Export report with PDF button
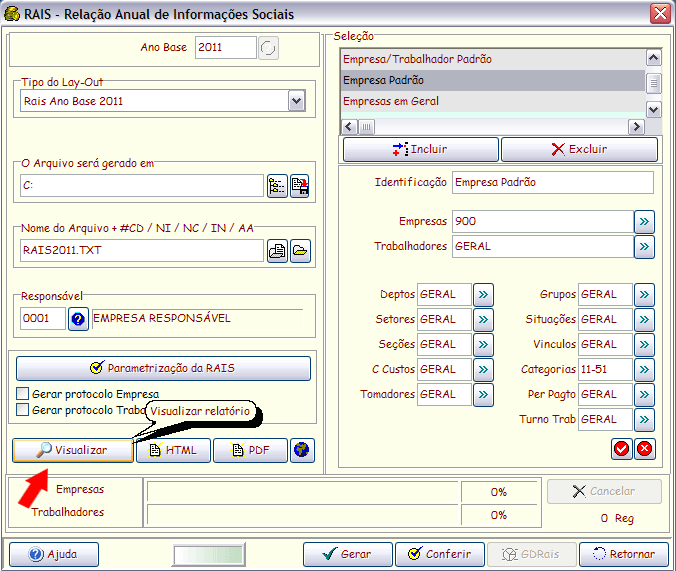 coord(250,450)
